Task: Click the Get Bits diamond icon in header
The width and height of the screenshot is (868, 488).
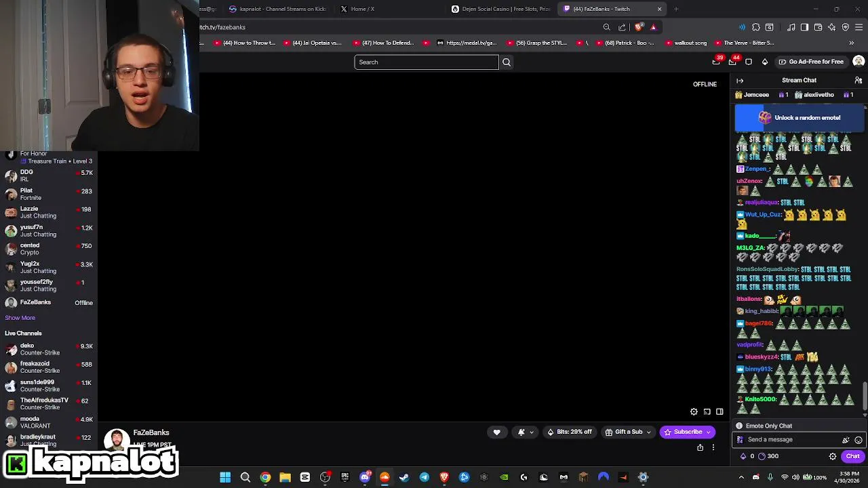Action: tap(765, 62)
